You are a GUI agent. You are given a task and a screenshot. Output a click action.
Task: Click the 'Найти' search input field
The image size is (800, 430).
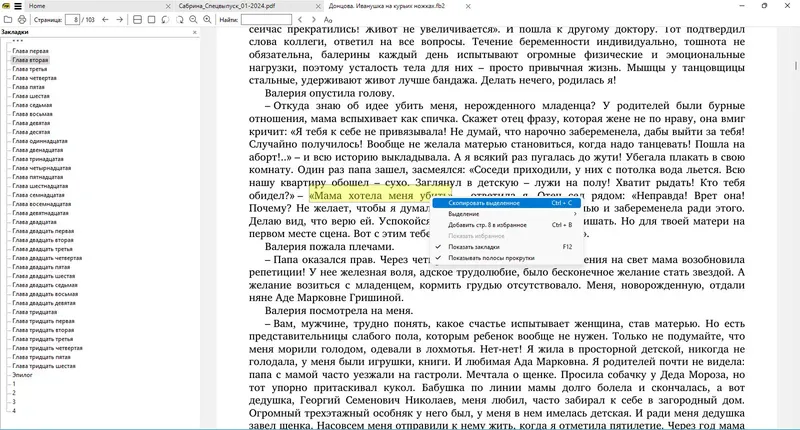(266, 19)
